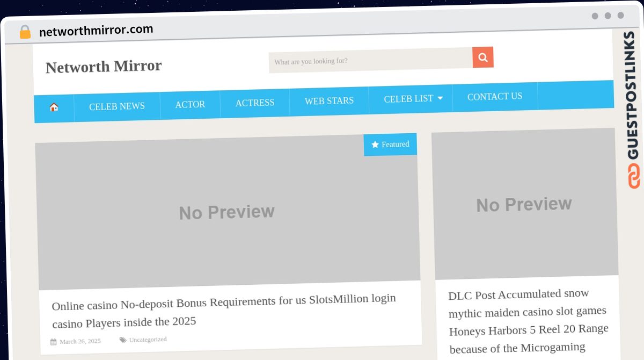Image resolution: width=644 pixels, height=360 pixels.
Task: Click the home icon in navigation bar
Action: [54, 107]
